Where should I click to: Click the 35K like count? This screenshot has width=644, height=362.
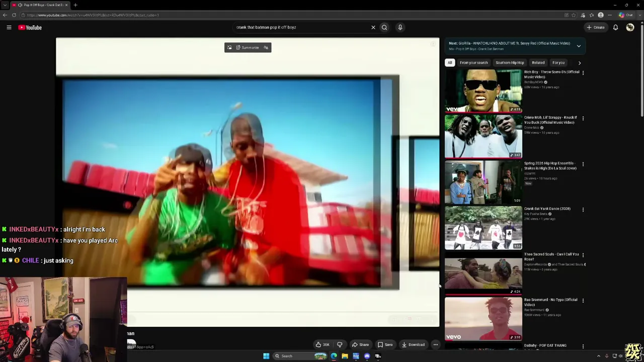pos(326,344)
